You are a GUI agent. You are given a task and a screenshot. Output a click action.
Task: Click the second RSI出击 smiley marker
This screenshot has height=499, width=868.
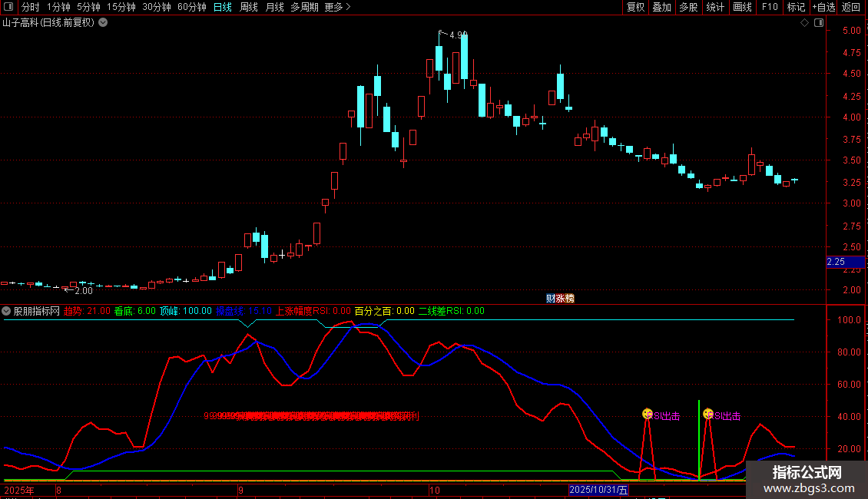tap(708, 414)
